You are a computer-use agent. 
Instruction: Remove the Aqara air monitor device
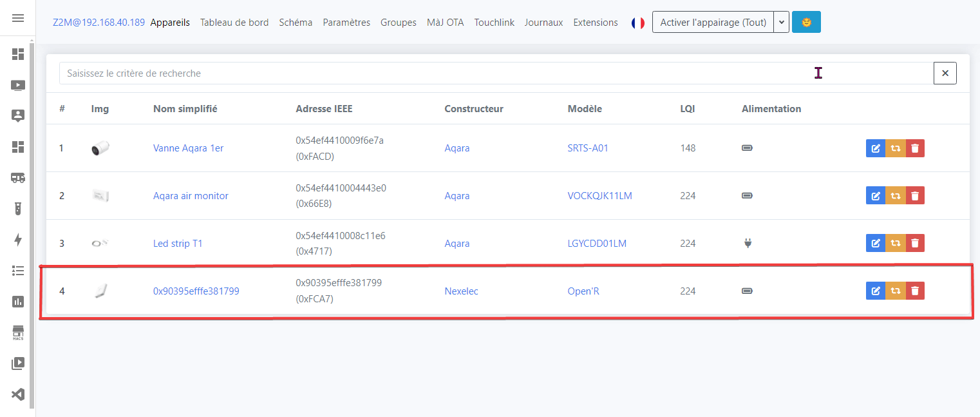click(x=915, y=196)
